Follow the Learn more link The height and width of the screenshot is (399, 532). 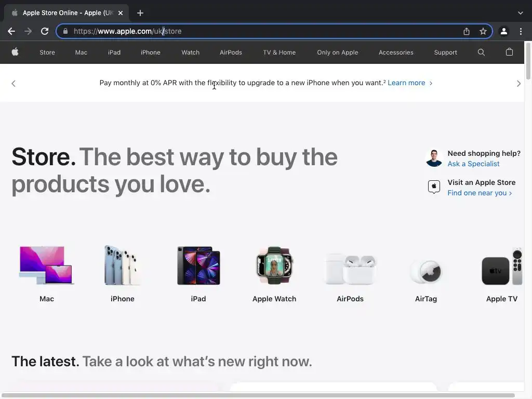pyautogui.click(x=410, y=83)
